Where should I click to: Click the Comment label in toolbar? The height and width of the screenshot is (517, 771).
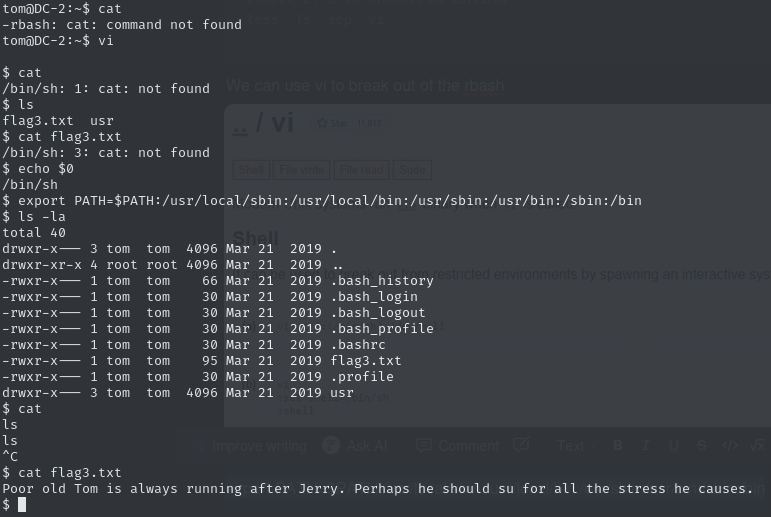point(469,446)
